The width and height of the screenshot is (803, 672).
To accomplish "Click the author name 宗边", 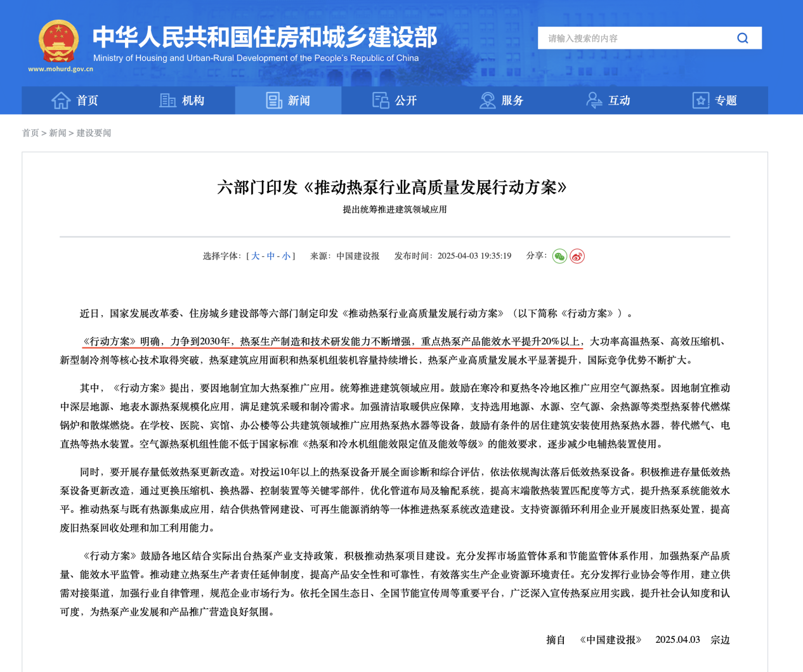I will [x=721, y=640].
